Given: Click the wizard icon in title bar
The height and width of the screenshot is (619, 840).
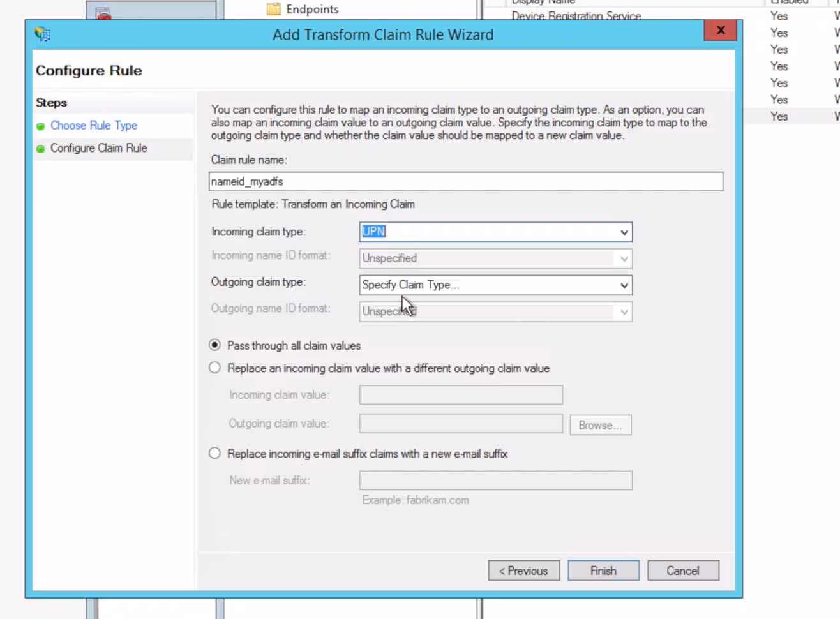Looking at the screenshot, I should tap(43, 34).
